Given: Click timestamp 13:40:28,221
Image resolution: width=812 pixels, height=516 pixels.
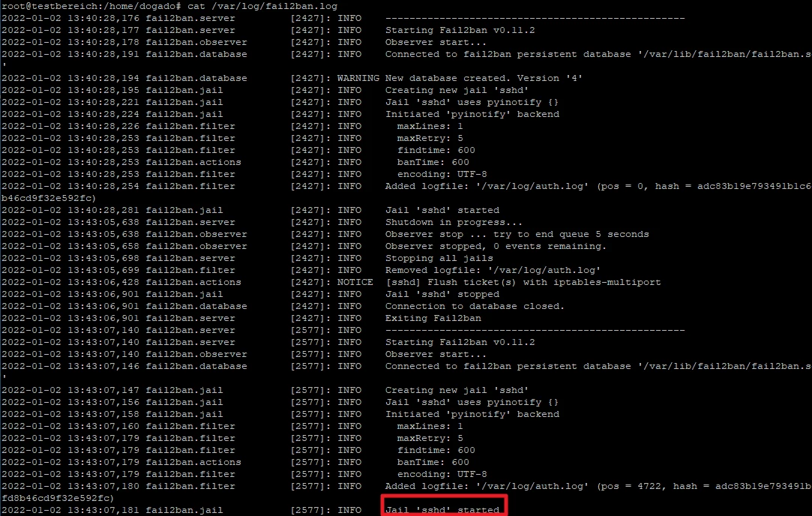Looking at the screenshot, I should pyautogui.click(x=103, y=102).
